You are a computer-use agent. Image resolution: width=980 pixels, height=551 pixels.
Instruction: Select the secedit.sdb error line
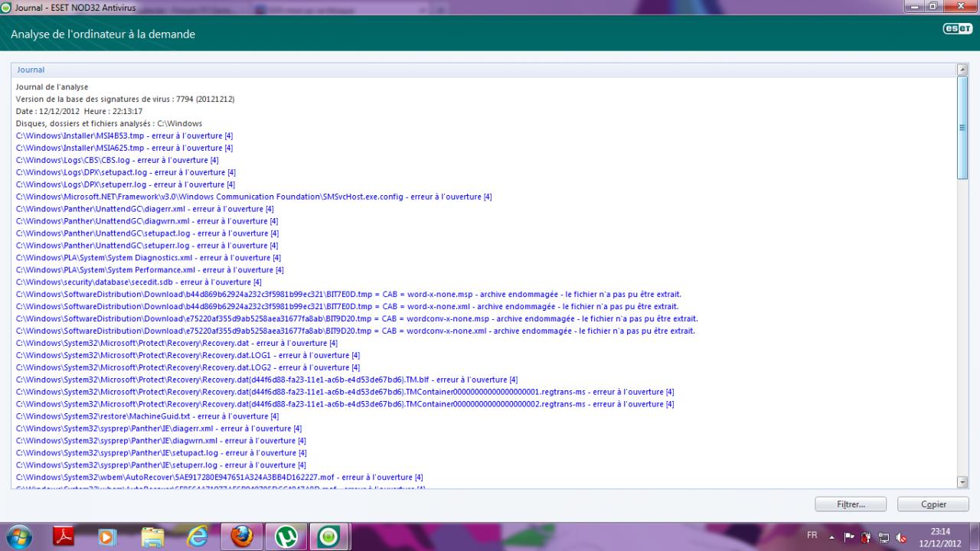(x=139, y=282)
